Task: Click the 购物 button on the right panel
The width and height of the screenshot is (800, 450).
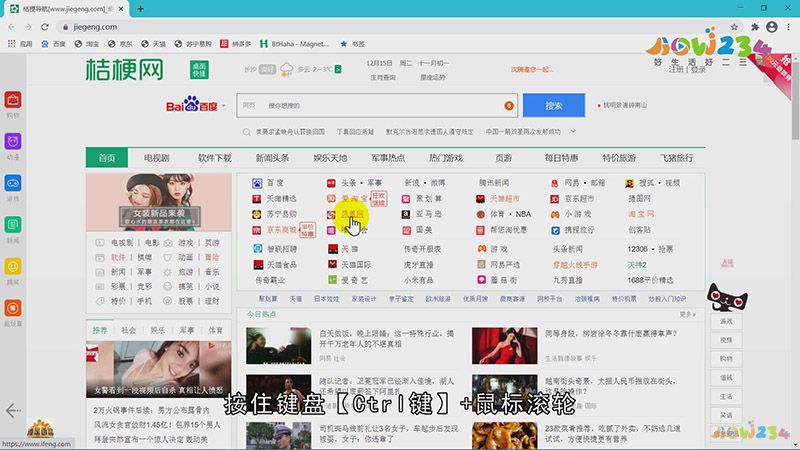Action: pyautogui.click(x=726, y=359)
